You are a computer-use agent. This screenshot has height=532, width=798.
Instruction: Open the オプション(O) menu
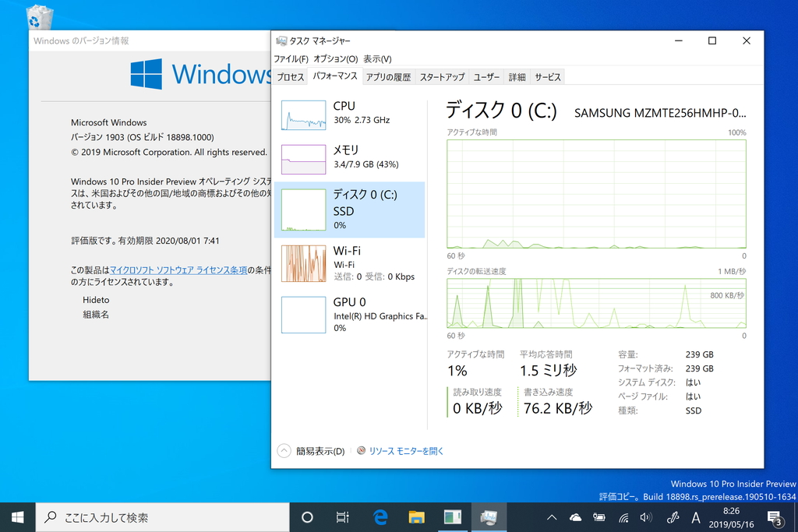pyautogui.click(x=335, y=58)
